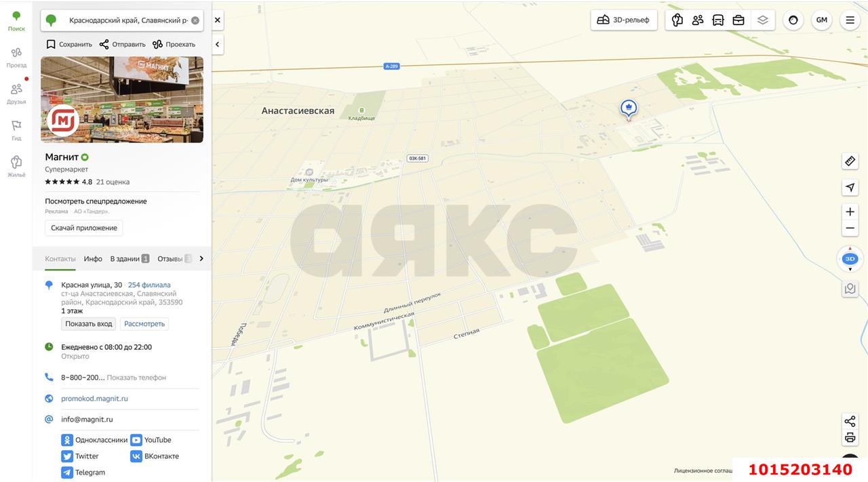Open the panorama street view icon
Image resolution: width=868 pixels, height=482 pixels.
850,288
